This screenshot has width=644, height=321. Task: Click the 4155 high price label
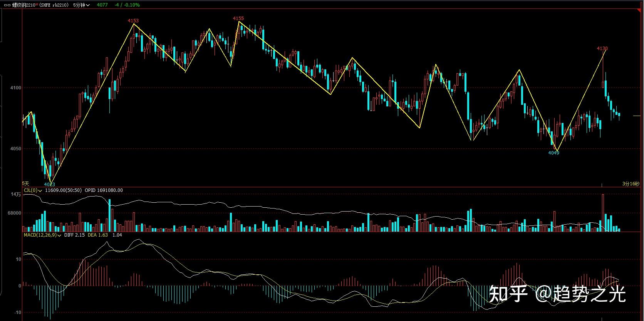(x=238, y=18)
